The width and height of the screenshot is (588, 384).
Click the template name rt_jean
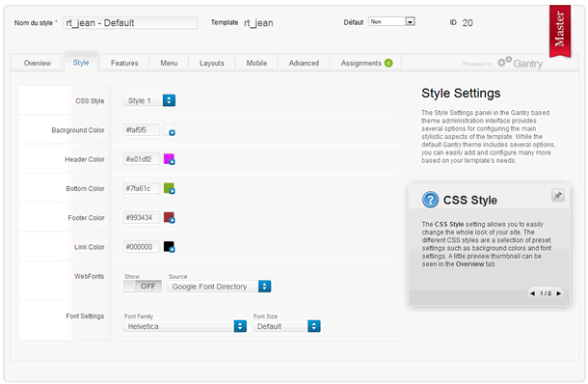pyautogui.click(x=258, y=23)
